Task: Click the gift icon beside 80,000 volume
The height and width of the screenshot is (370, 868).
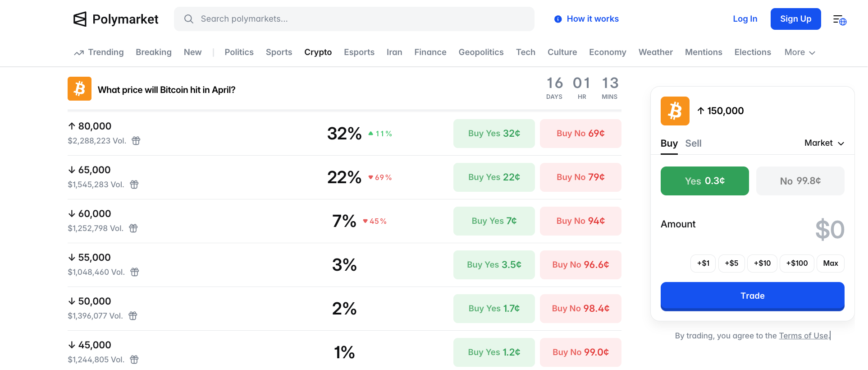Action: pos(136,141)
